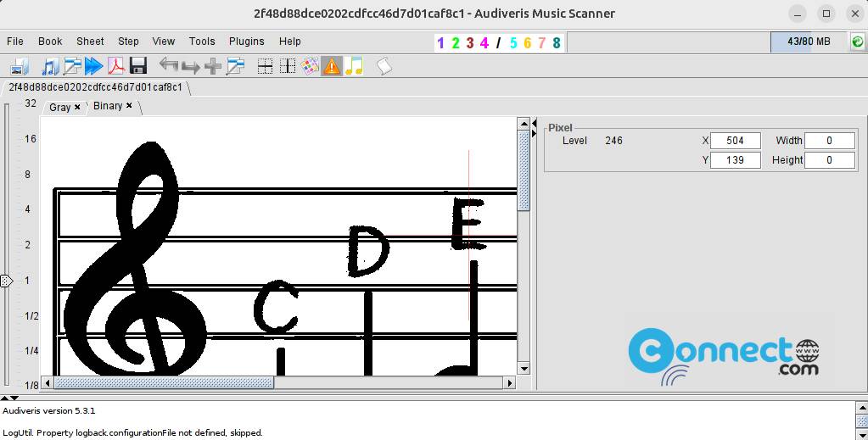Click the zoom slider handle at level 1
Viewport: 868px width, 440px height.
(6, 281)
